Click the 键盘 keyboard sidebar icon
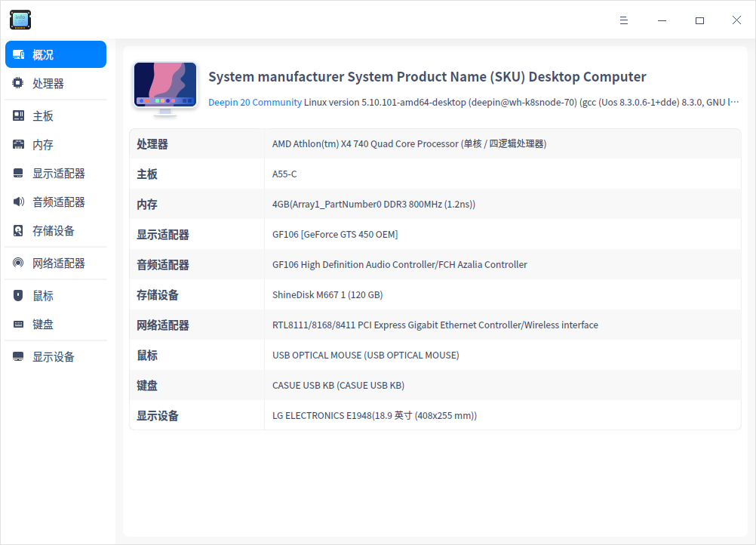This screenshot has width=756, height=545. [17, 324]
